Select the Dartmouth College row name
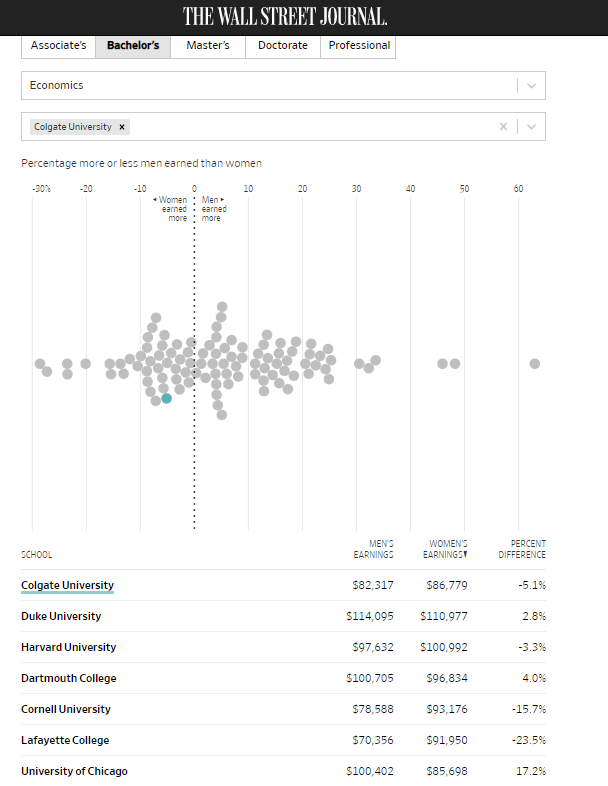The height and width of the screenshot is (786, 608). coord(69,678)
